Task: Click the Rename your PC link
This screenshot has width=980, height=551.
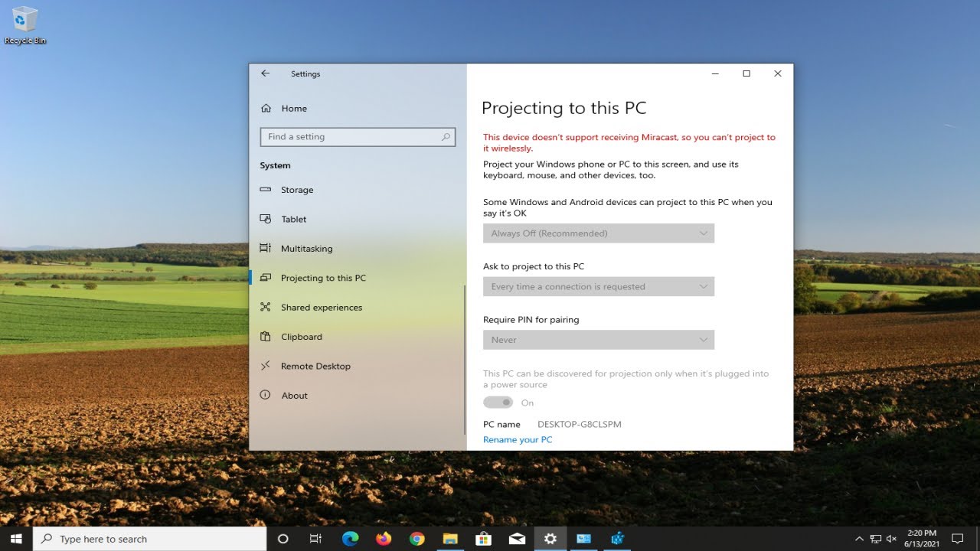Action: pos(518,440)
